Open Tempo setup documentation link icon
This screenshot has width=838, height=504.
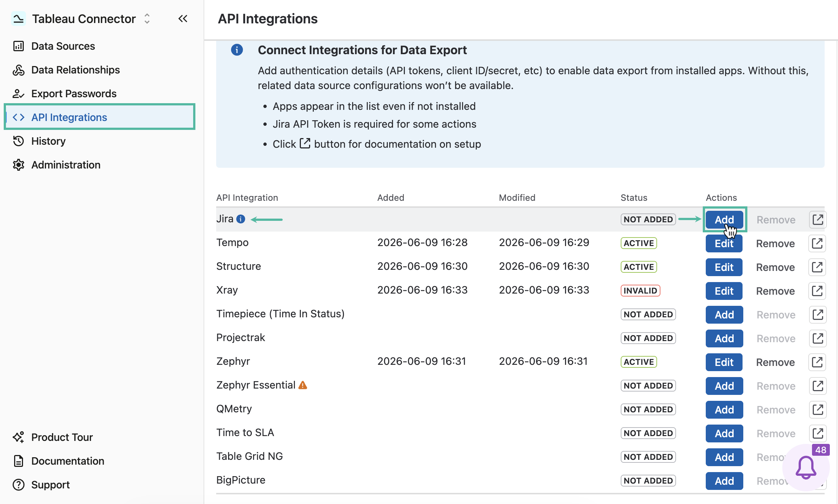tap(817, 243)
